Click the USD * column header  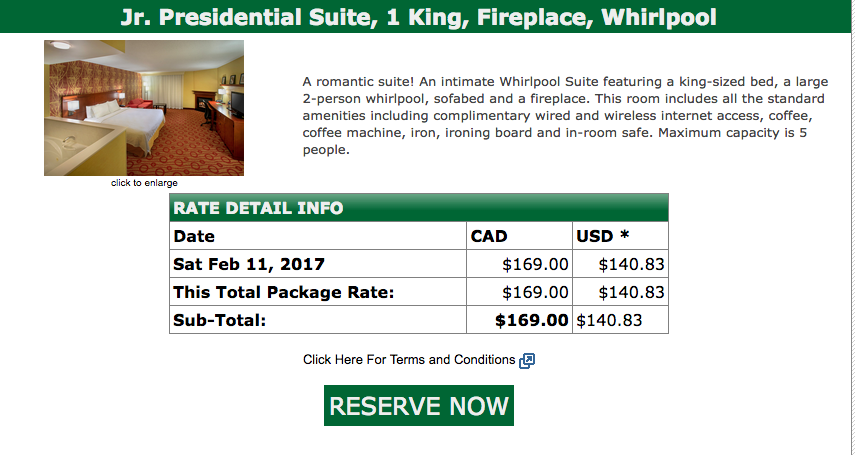[x=603, y=237]
